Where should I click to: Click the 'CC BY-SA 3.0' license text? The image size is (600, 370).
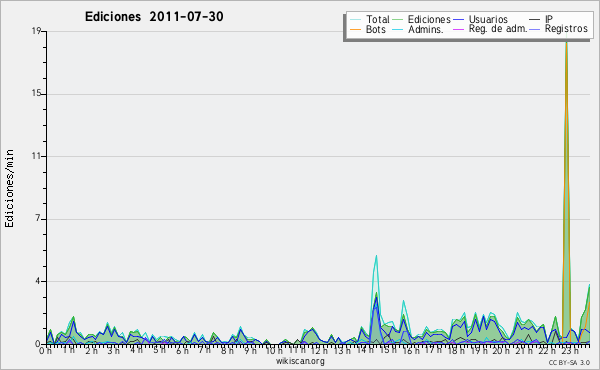point(569,363)
